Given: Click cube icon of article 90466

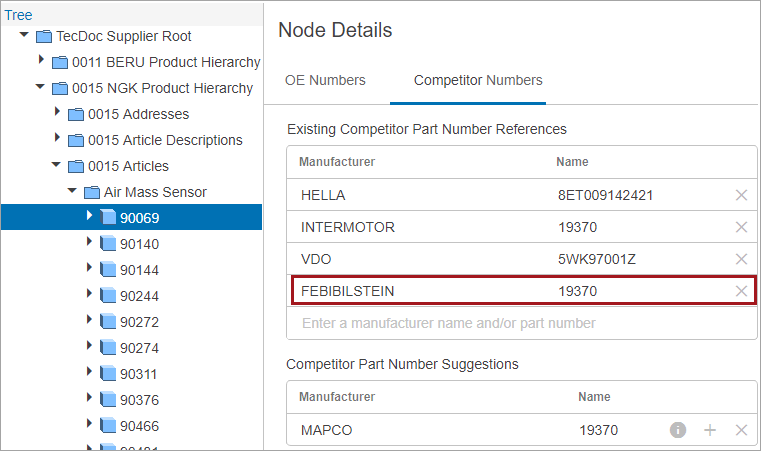Looking at the screenshot, I should click(108, 425).
